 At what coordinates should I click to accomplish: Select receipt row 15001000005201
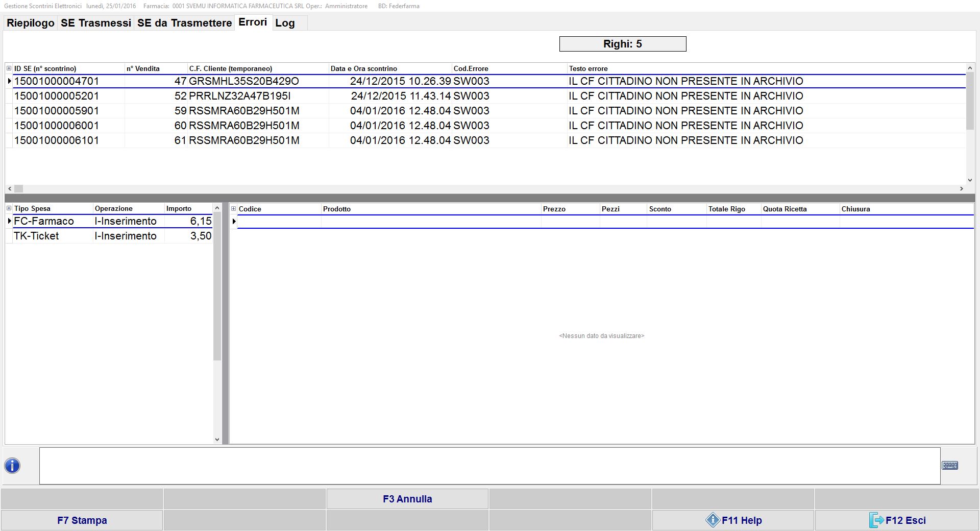click(x=57, y=96)
